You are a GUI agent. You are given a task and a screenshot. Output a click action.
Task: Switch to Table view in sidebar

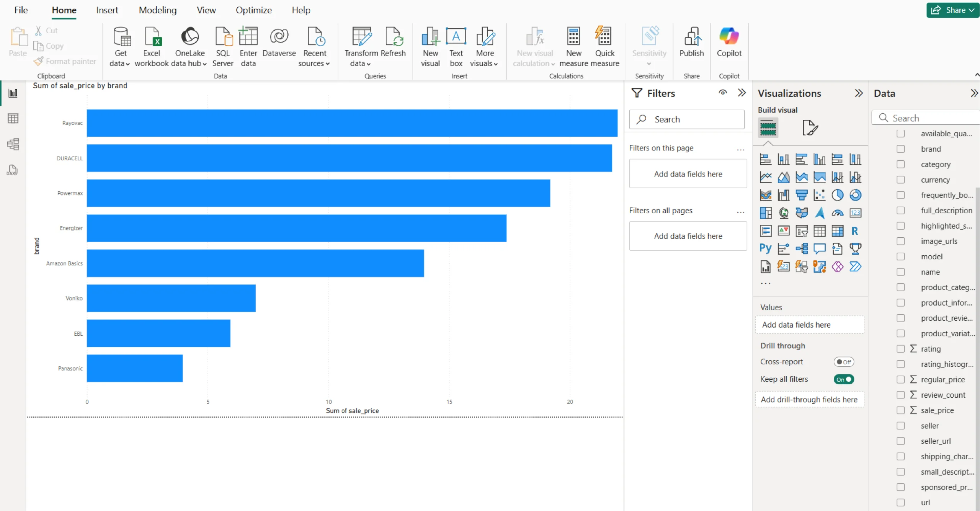(13, 119)
